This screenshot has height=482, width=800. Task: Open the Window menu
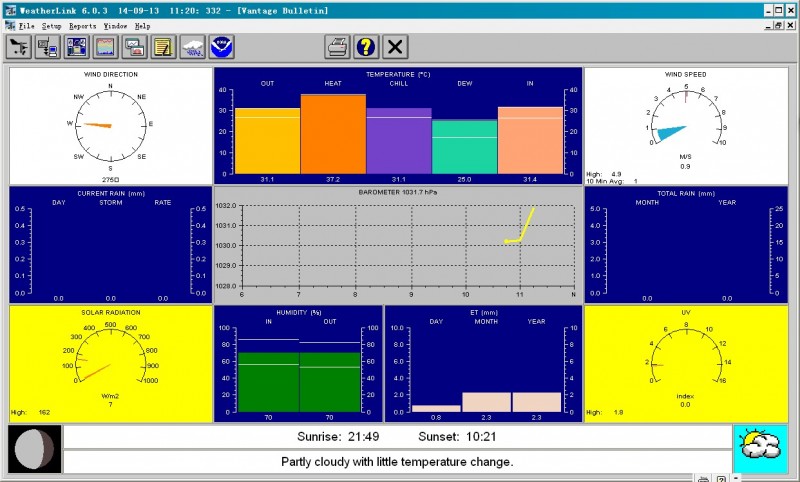pyautogui.click(x=115, y=26)
